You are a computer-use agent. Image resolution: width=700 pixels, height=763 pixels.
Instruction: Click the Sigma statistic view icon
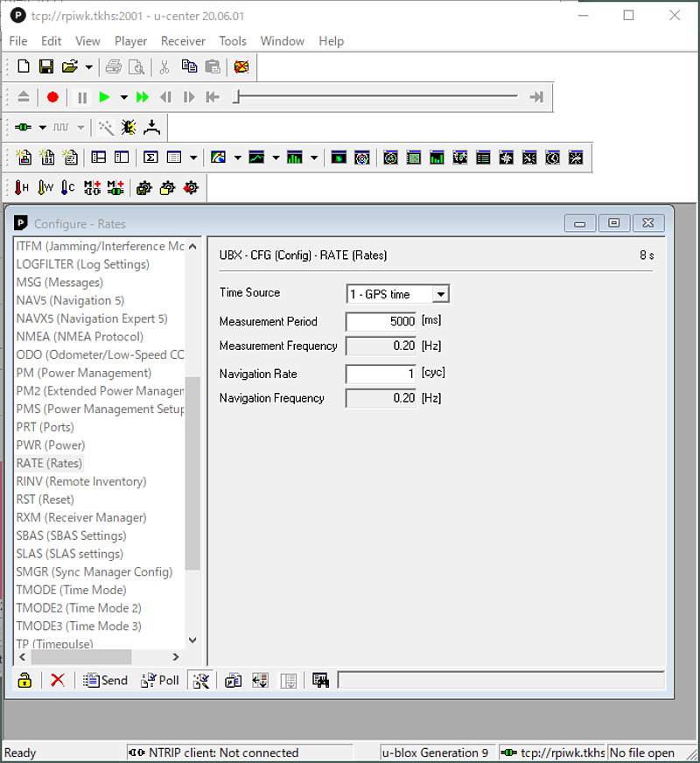150,157
